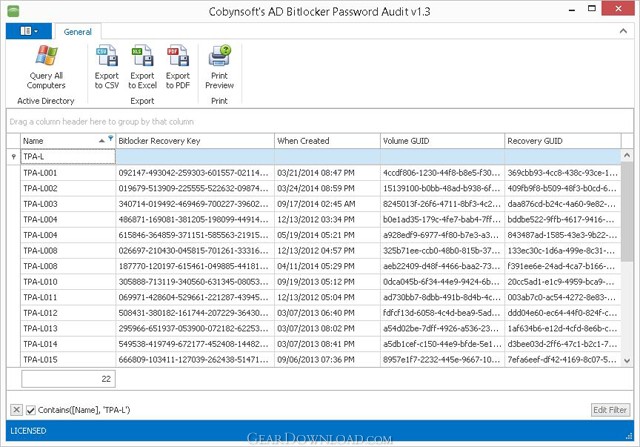Click Recovery GUID starting 20cc5ad1-e1c9
Screen dimensions: 640x447
pos(563,282)
